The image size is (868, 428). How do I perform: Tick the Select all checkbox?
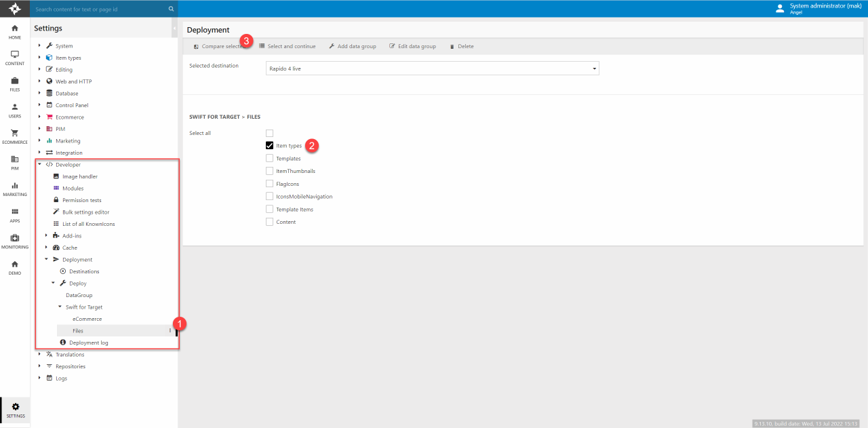269,133
